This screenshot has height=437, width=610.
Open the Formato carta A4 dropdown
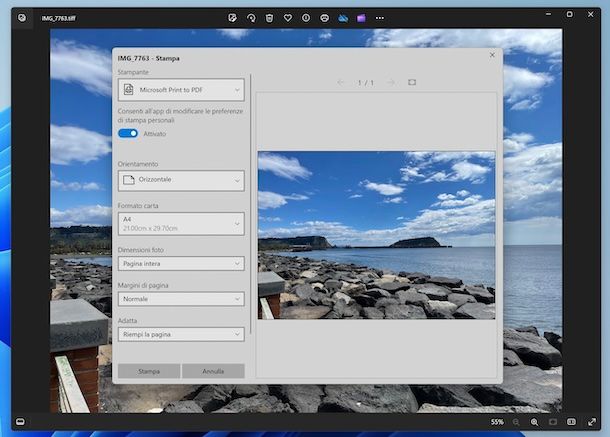pyautogui.click(x=181, y=224)
